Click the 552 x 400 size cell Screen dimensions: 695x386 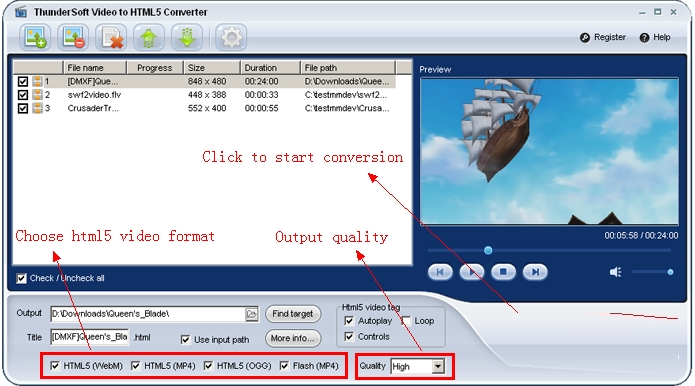[207, 108]
